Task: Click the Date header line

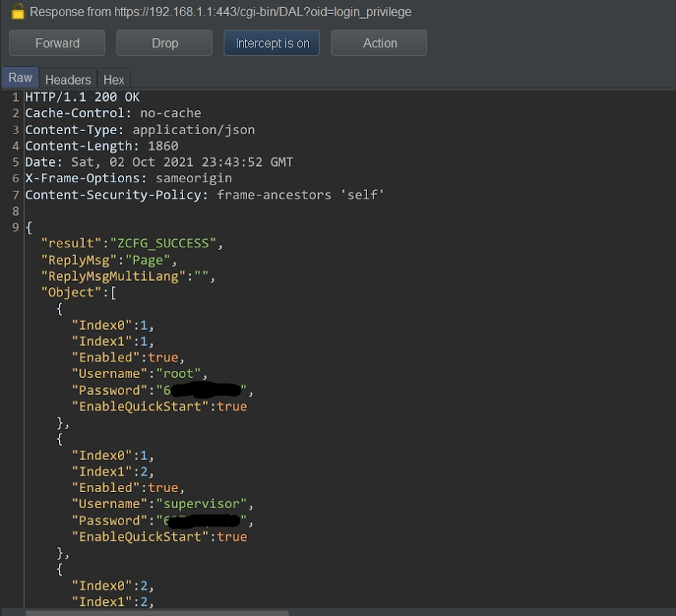Action: click(158, 162)
